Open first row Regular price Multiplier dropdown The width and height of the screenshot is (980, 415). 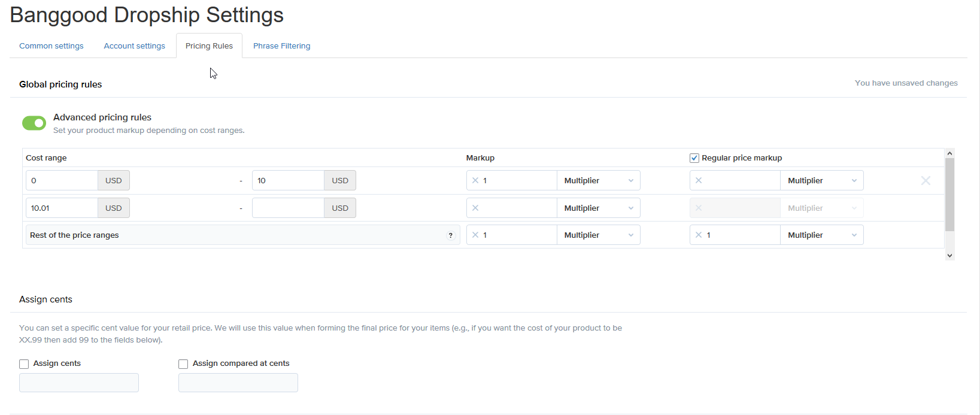point(822,180)
